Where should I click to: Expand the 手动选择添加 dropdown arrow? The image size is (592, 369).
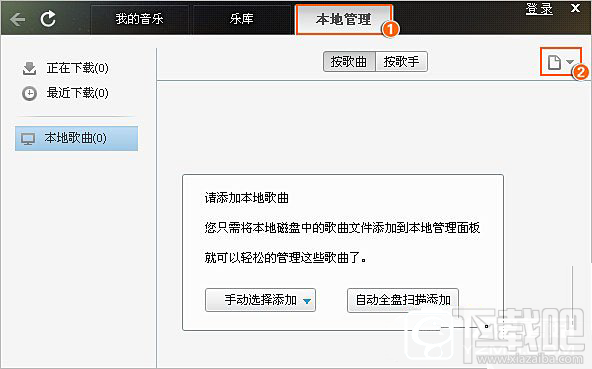pos(307,301)
